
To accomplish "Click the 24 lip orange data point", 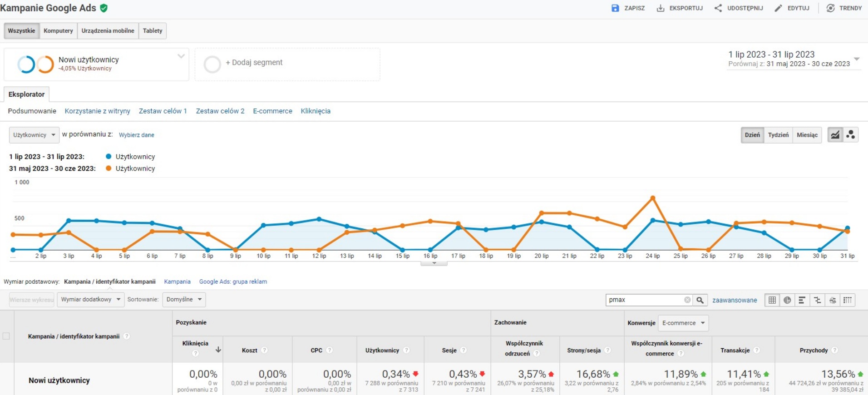I will tap(652, 198).
